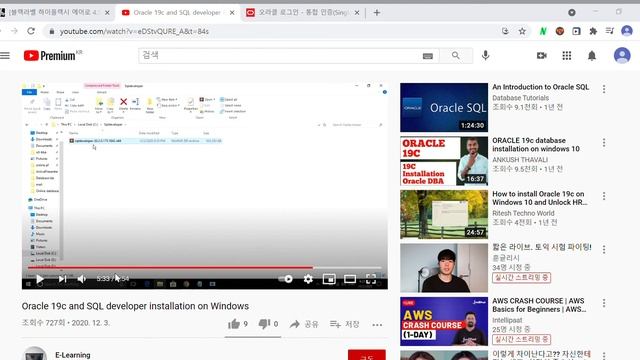Click the address bar URL

[x=134, y=31]
